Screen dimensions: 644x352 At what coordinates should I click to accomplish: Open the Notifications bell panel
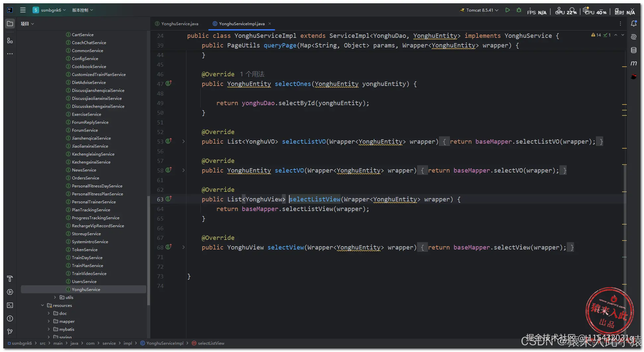coord(634,24)
